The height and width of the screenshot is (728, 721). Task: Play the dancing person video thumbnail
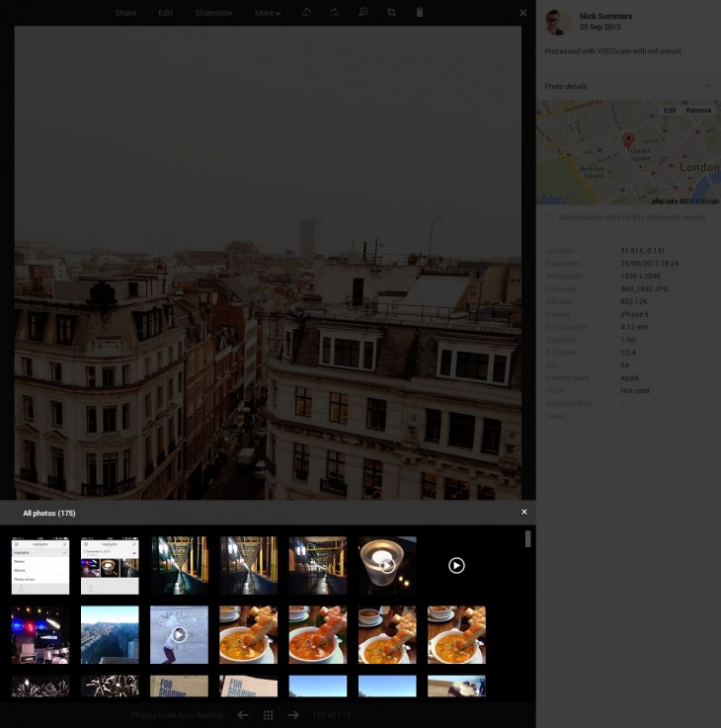(179, 635)
